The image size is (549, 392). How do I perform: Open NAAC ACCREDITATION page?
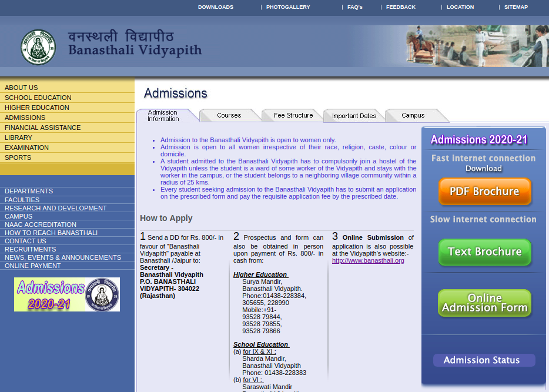(41, 225)
